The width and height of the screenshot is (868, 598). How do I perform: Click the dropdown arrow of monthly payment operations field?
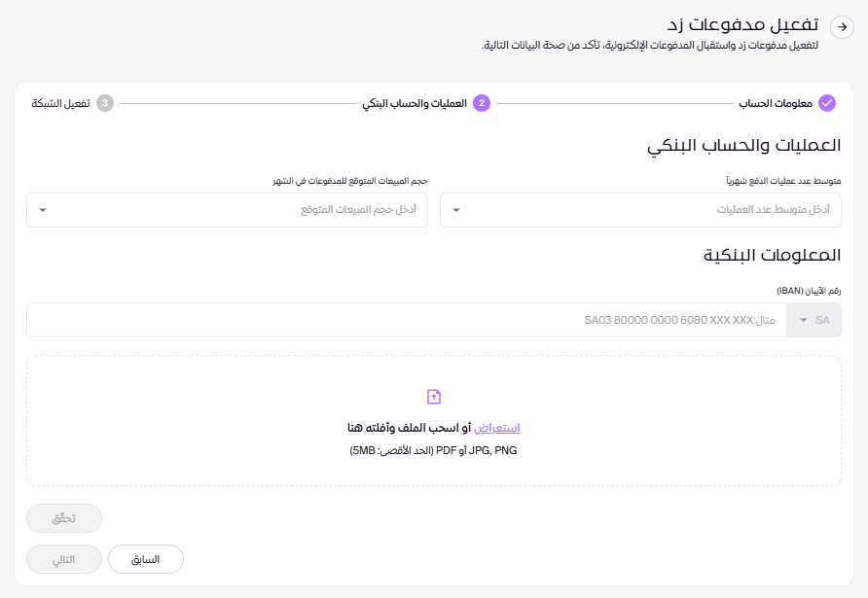point(457,210)
